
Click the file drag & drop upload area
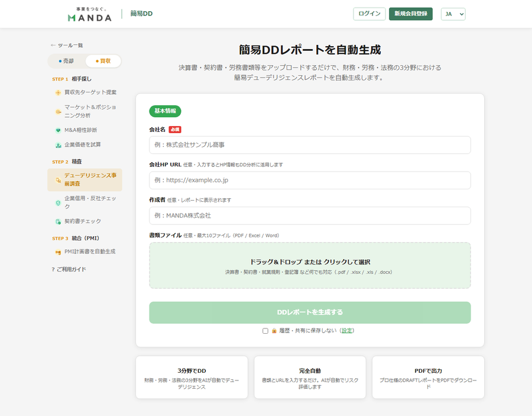310,266
